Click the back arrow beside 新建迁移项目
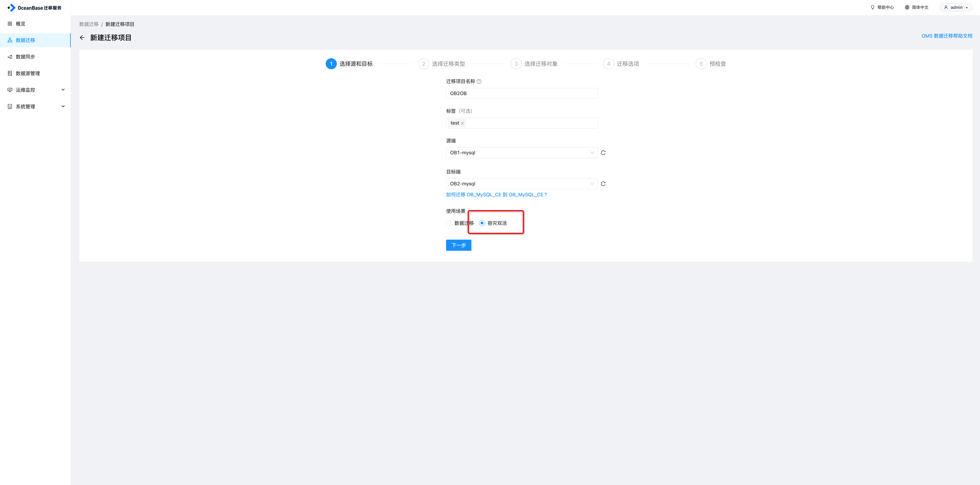The width and height of the screenshot is (980, 485). [x=82, y=38]
